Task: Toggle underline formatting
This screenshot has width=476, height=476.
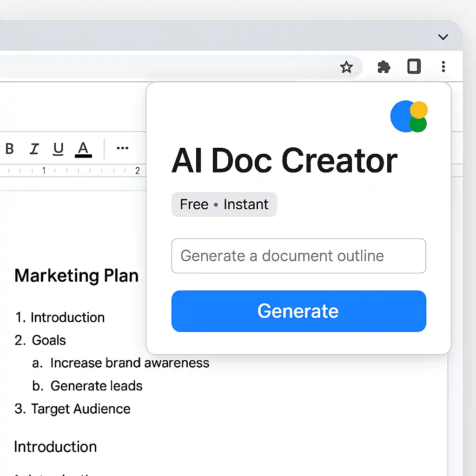Action: point(58,148)
